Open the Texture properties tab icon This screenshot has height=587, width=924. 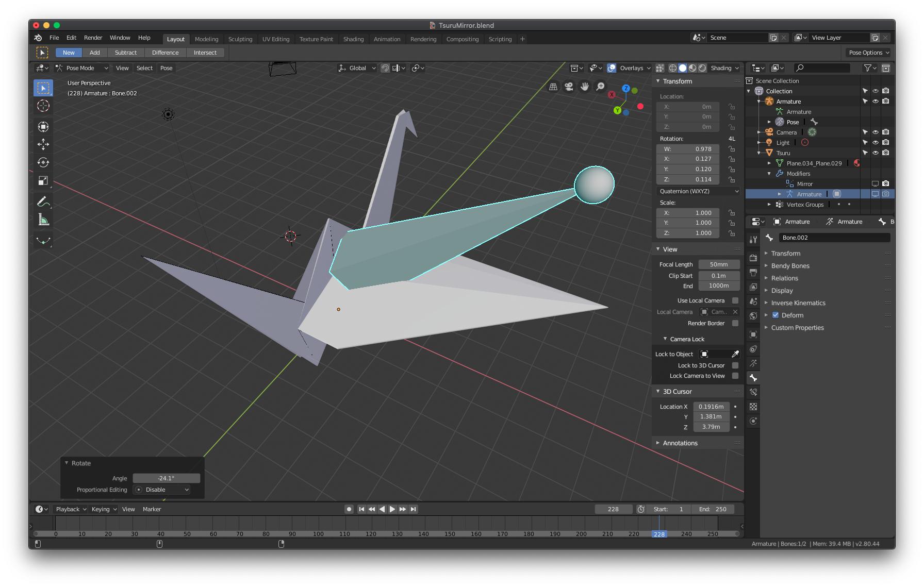pyautogui.click(x=753, y=407)
